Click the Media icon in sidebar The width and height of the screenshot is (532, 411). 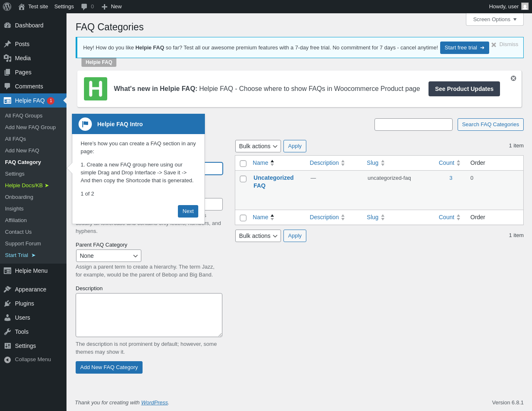(x=7, y=58)
